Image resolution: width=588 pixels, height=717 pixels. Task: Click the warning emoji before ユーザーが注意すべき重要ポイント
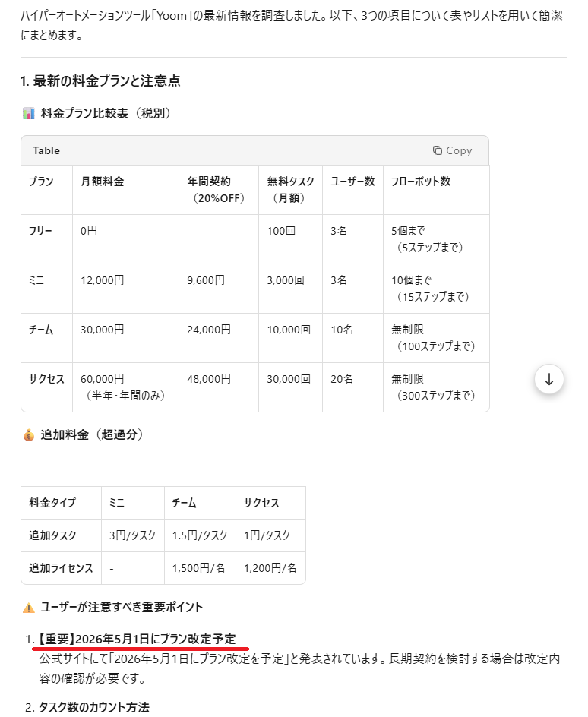29,608
